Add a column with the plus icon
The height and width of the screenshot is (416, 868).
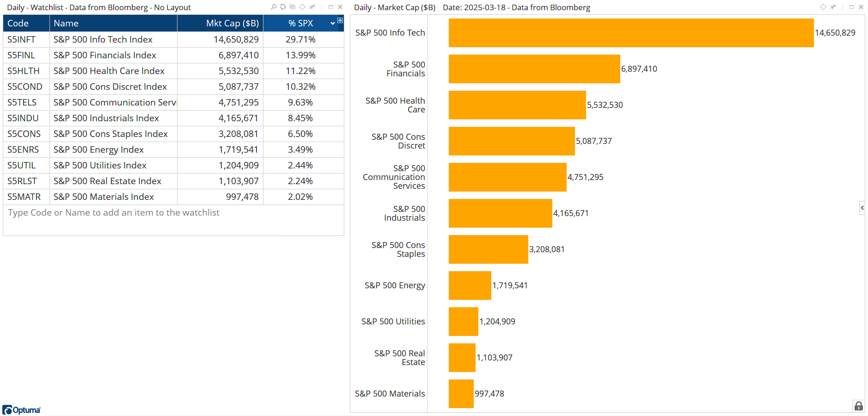[340, 20]
